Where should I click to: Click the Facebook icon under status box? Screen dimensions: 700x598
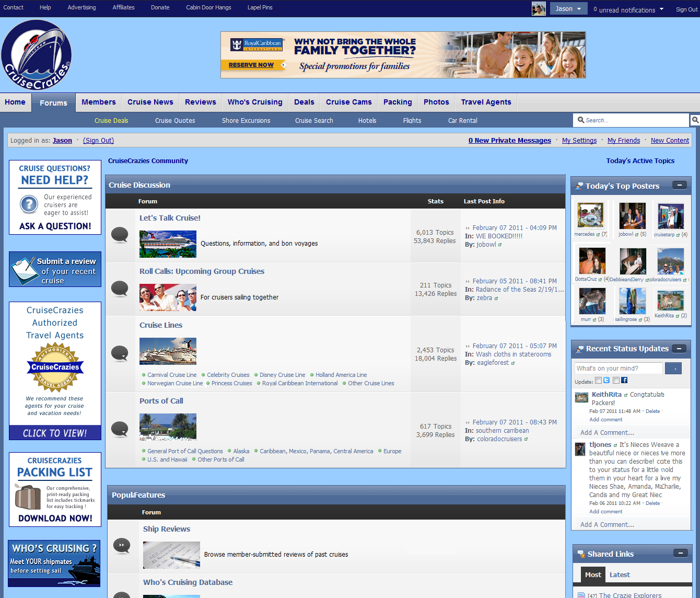(x=624, y=381)
